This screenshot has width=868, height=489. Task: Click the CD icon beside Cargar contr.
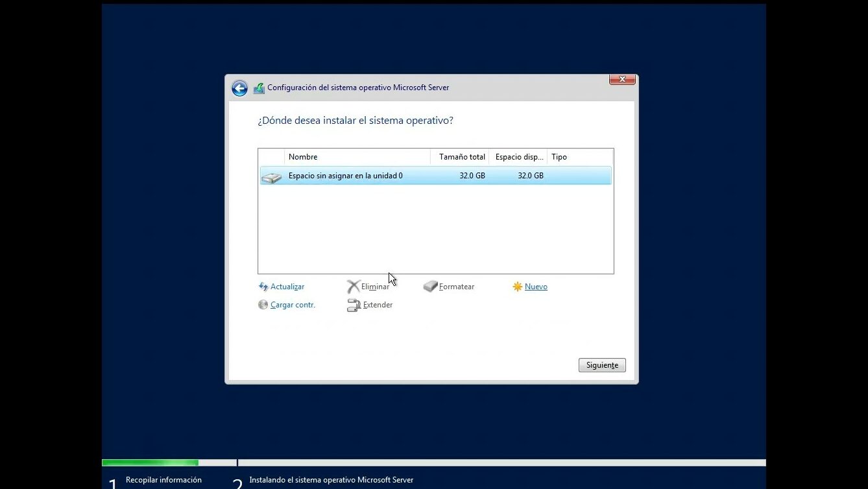click(263, 305)
